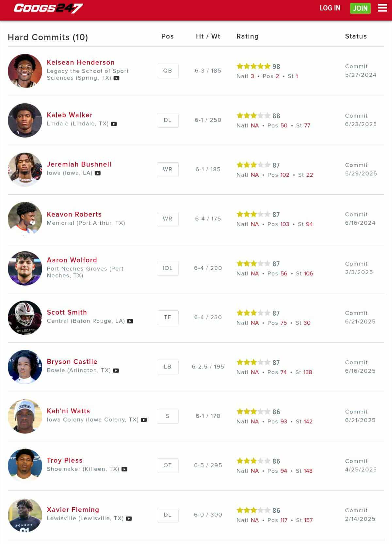Open Aaron Wolford's profile name link
This screenshot has width=392, height=544.
click(x=72, y=260)
